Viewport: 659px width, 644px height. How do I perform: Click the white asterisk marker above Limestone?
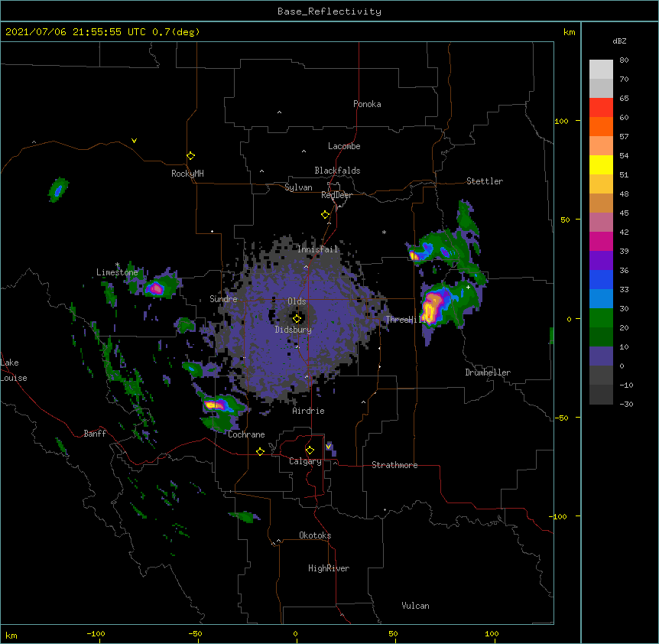point(117,265)
